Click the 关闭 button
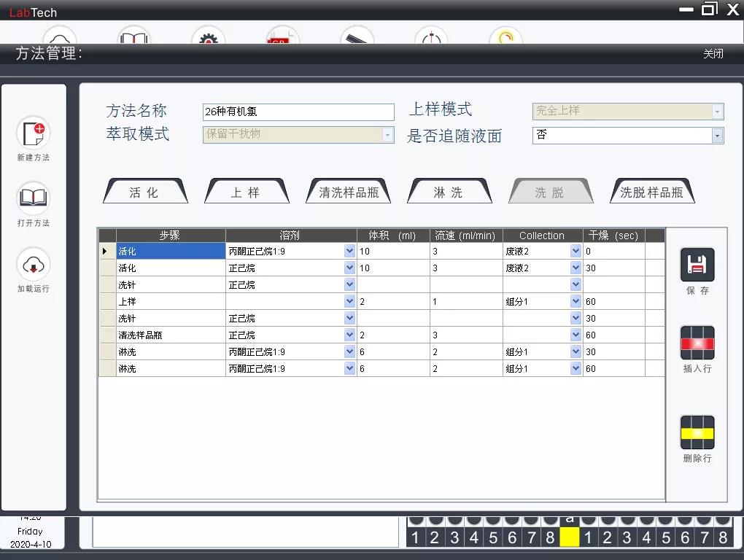The height and width of the screenshot is (560, 744). (713, 54)
